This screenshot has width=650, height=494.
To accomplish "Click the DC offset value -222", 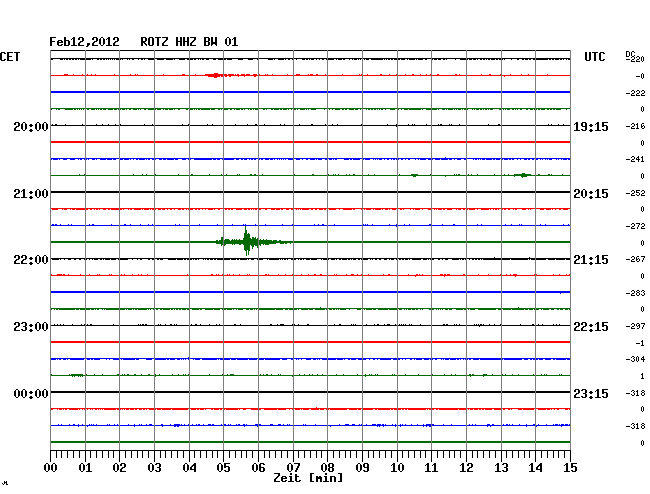I will pyautogui.click(x=635, y=93).
